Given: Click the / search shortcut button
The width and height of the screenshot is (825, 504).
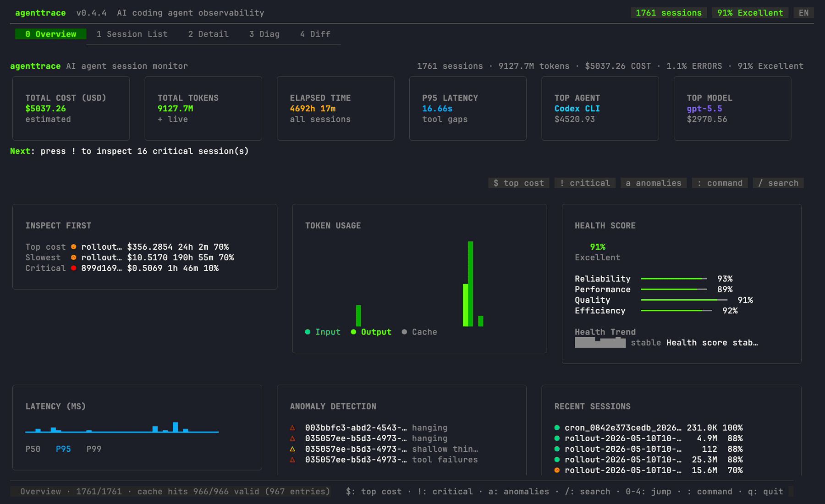Looking at the screenshot, I should pyautogui.click(x=778, y=183).
